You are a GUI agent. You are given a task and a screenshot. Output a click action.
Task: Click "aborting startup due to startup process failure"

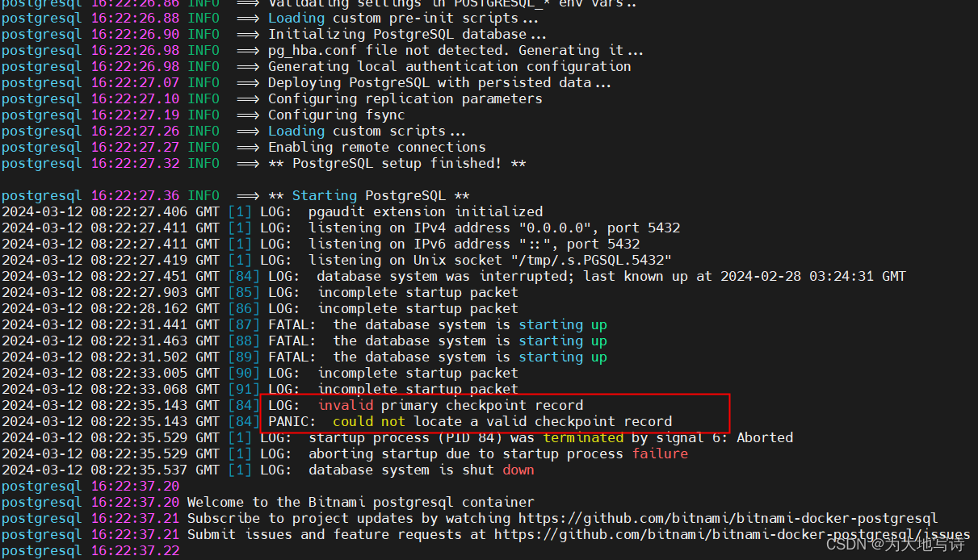tap(498, 453)
